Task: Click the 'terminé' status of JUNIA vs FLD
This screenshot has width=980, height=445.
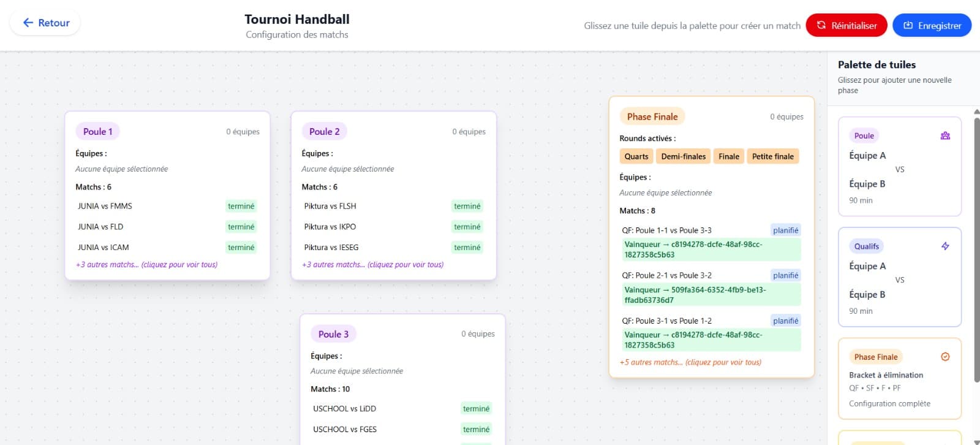Action: [x=241, y=227]
